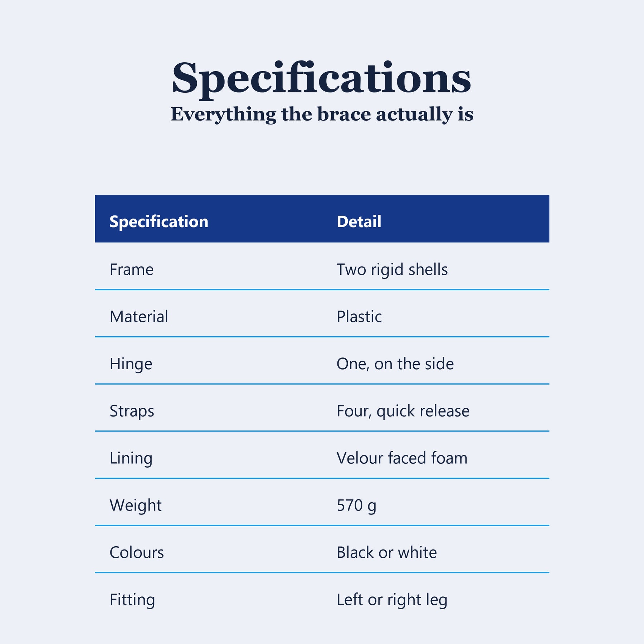
Task: Click the 'Left or right leg' cell
Action: [392, 600]
